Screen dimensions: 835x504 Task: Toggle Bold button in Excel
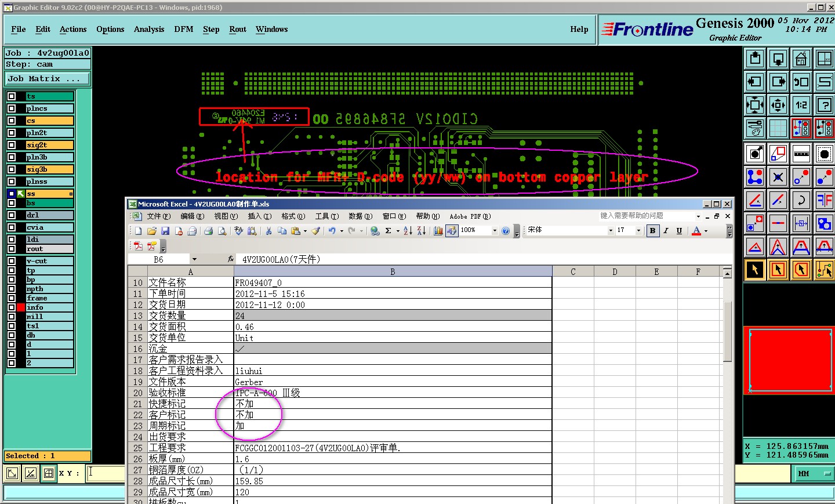[x=652, y=231]
